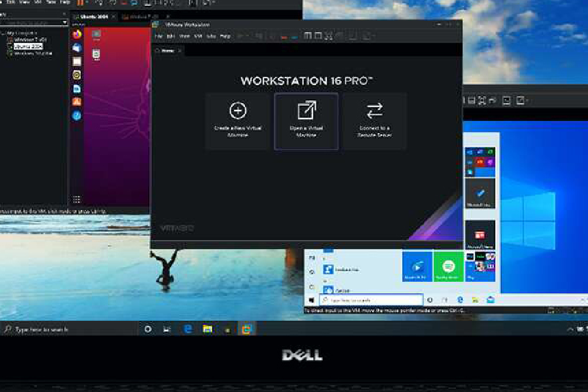Close the Home tab

pos(180,51)
